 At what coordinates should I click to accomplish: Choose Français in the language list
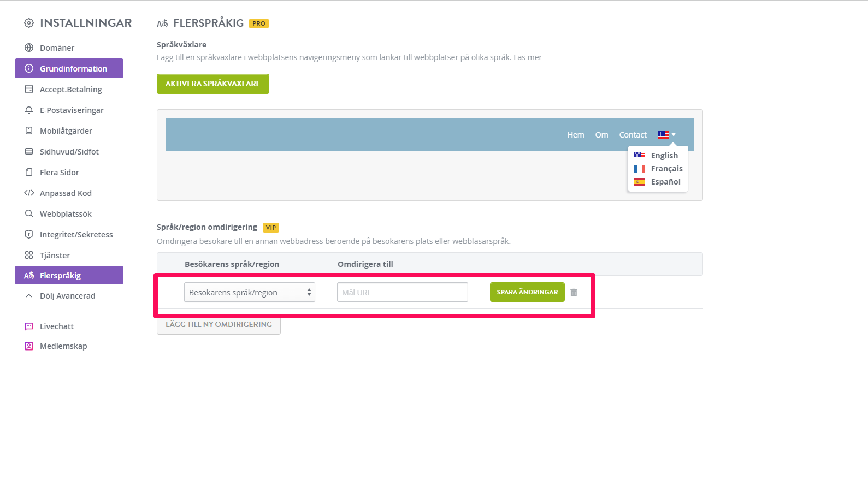coord(667,169)
